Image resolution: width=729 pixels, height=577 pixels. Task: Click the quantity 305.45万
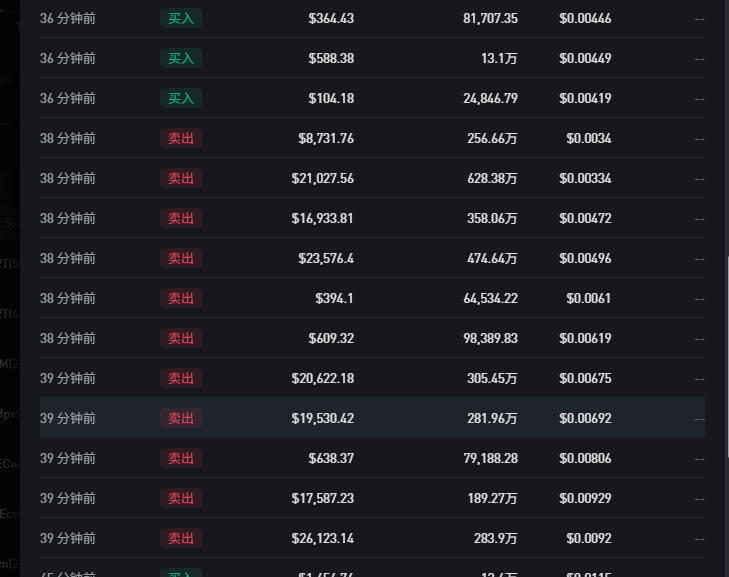492,378
